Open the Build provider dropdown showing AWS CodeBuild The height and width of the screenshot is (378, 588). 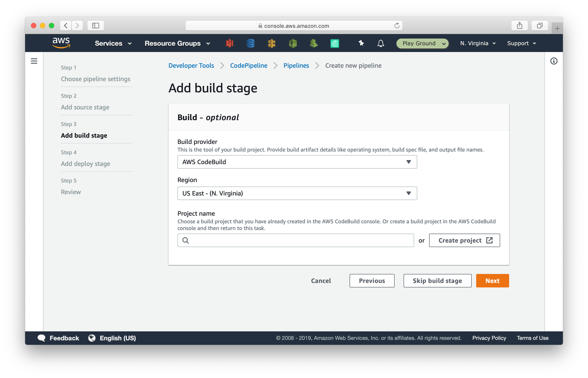click(x=297, y=162)
